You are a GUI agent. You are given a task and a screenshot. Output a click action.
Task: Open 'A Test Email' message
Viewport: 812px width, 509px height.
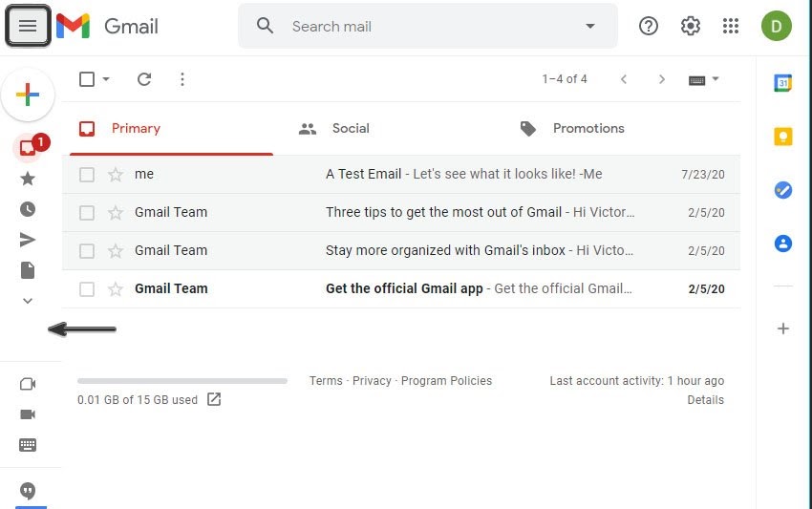pos(401,175)
